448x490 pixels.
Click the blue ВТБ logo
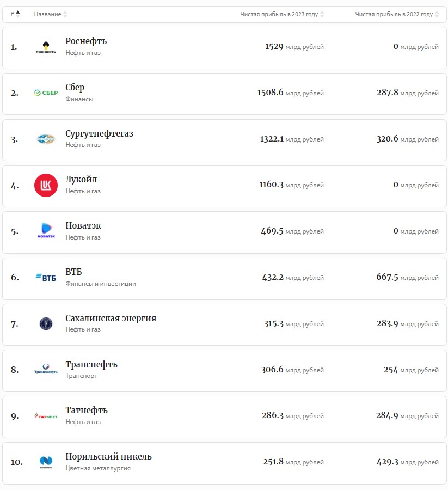(x=46, y=277)
